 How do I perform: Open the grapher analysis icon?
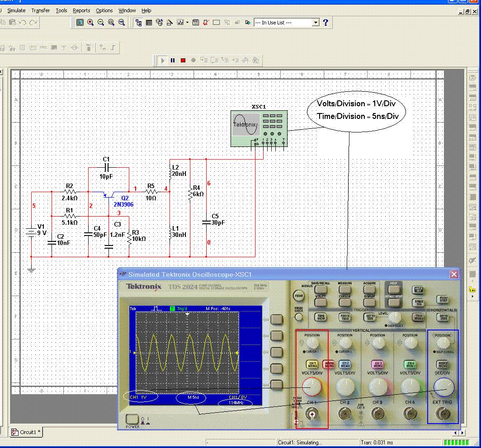pyautogui.click(x=180, y=23)
